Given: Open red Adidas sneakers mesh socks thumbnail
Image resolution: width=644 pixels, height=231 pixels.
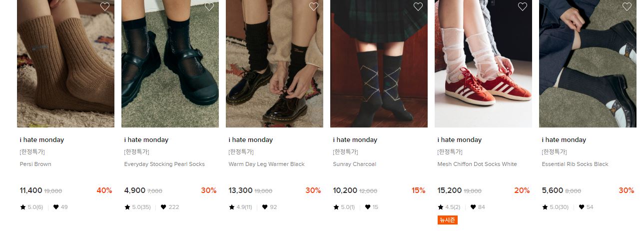Looking at the screenshot, I should [x=483, y=63].
